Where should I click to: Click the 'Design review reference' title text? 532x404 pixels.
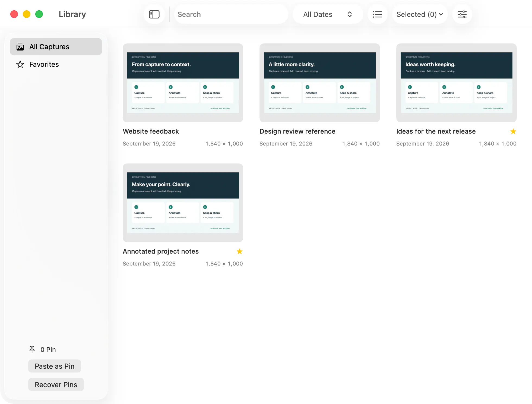tap(297, 131)
